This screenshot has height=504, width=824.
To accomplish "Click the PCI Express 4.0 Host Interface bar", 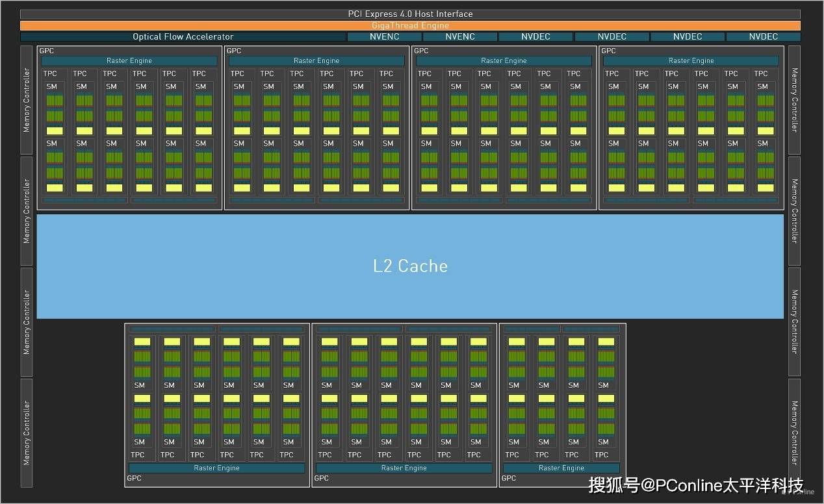I will (x=410, y=14).
